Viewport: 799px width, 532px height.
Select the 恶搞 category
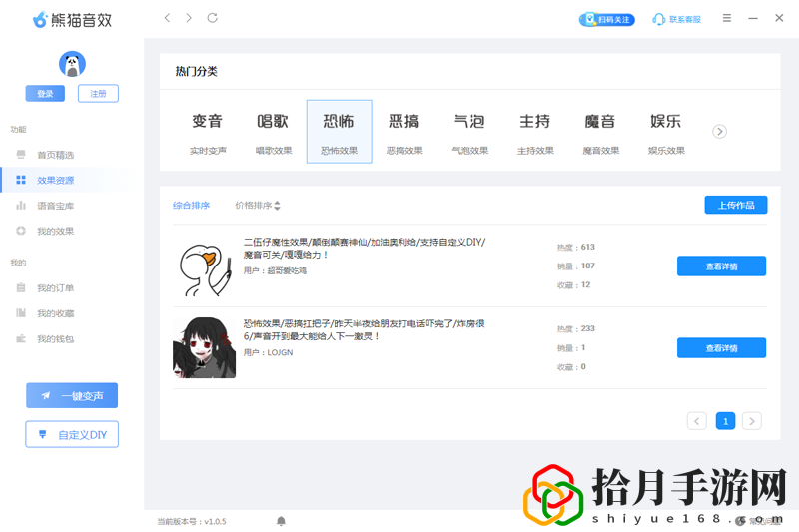(404, 132)
